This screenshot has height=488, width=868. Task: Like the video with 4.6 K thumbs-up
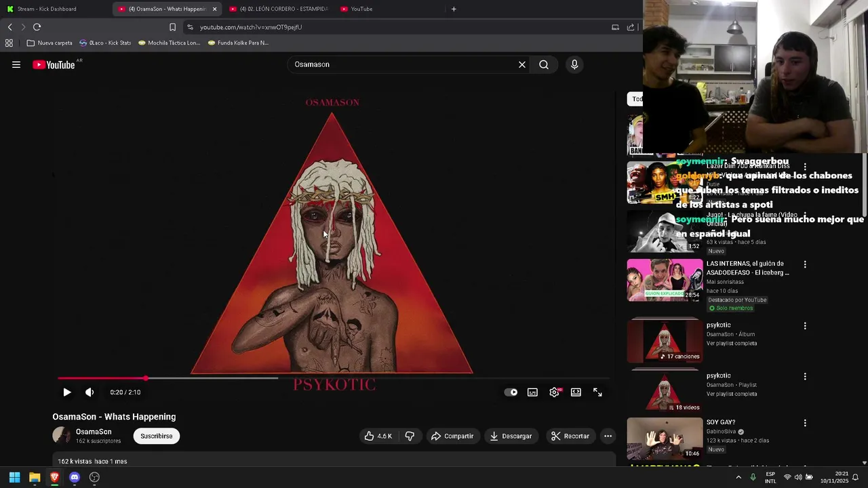(x=378, y=436)
